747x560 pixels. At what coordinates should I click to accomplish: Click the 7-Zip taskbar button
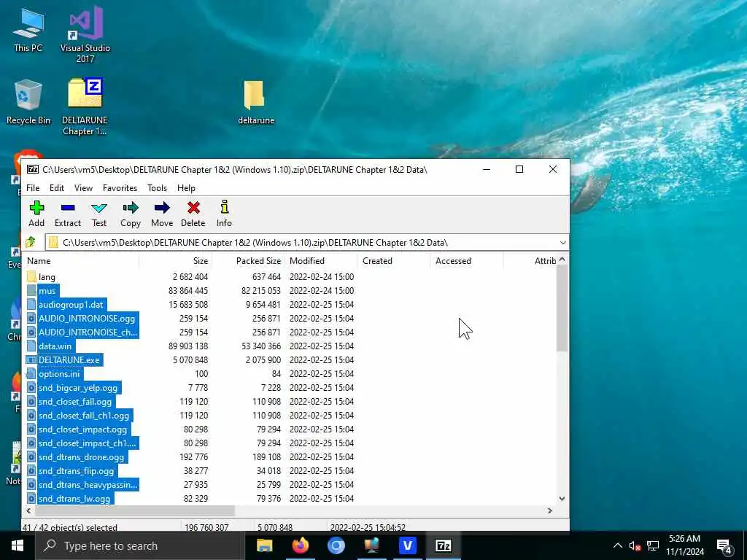point(443,545)
